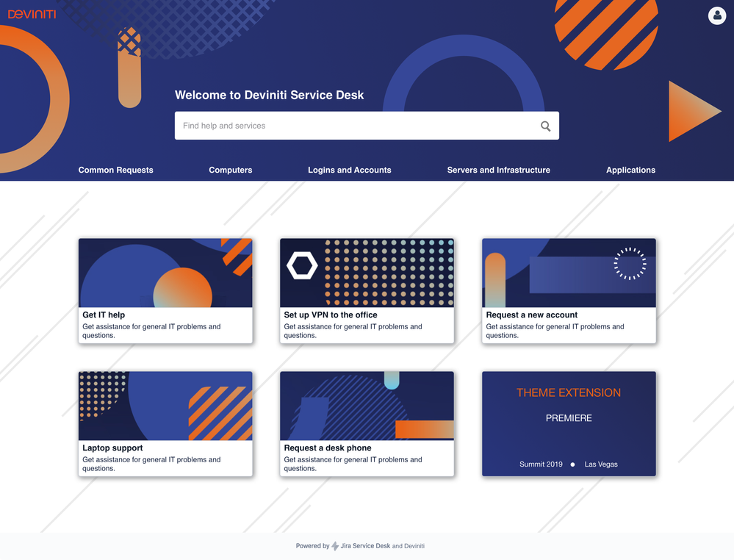Open the Get IT help card thumbnail image
This screenshot has height=560, width=734.
click(165, 271)
